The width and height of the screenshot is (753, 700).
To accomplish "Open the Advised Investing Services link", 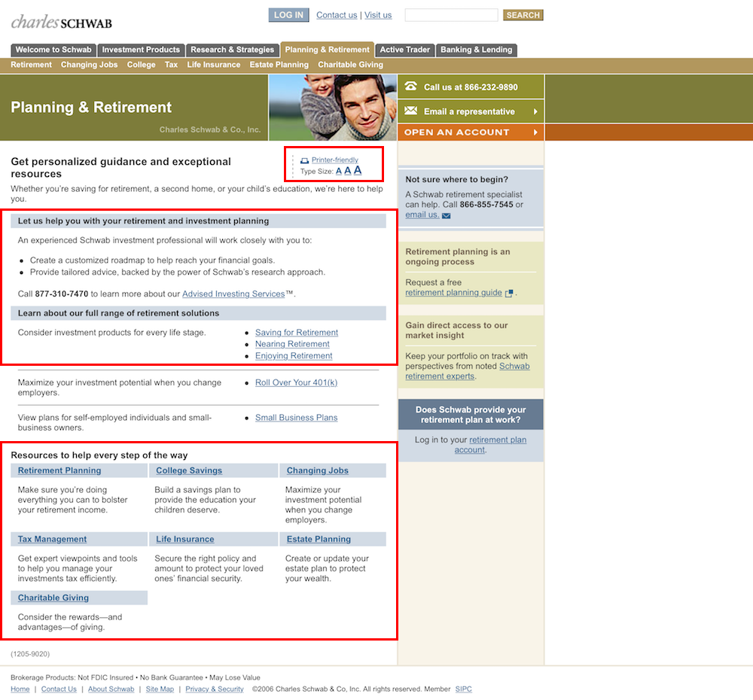I will pyautogui.click(x=233, y=294).
